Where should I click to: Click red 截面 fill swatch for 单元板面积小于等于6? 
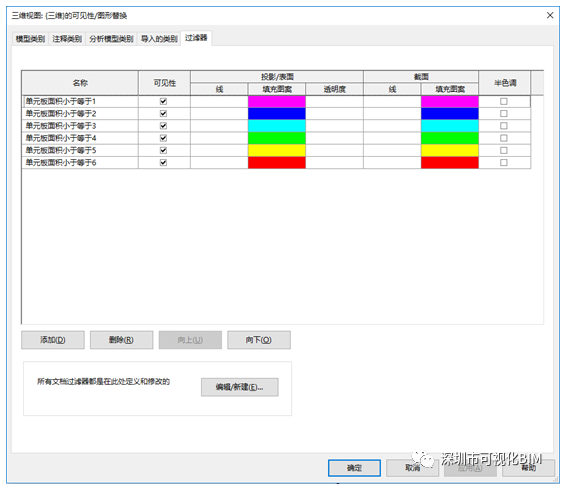[x=450, y=163]
